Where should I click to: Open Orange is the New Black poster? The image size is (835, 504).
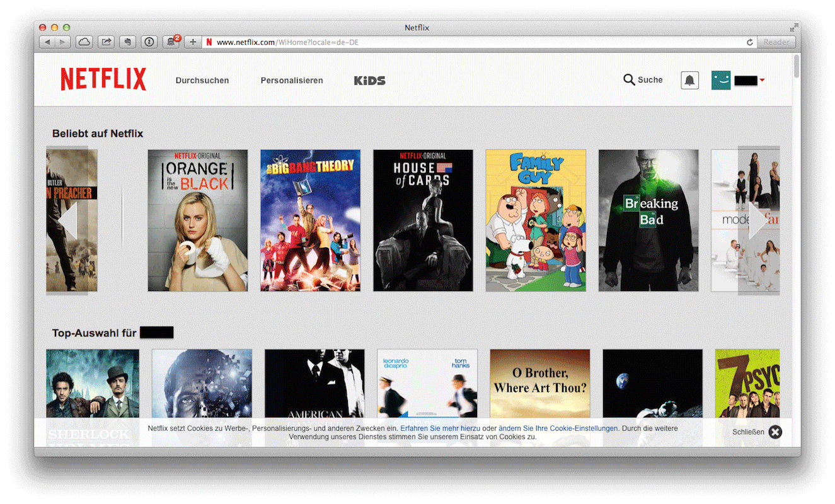[198, 220]
